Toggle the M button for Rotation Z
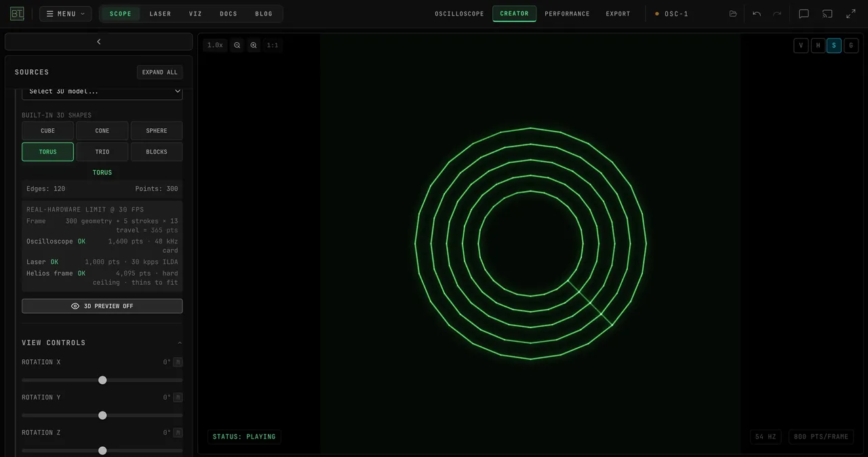The image size is (868, 457). click(x=178, y=433)
